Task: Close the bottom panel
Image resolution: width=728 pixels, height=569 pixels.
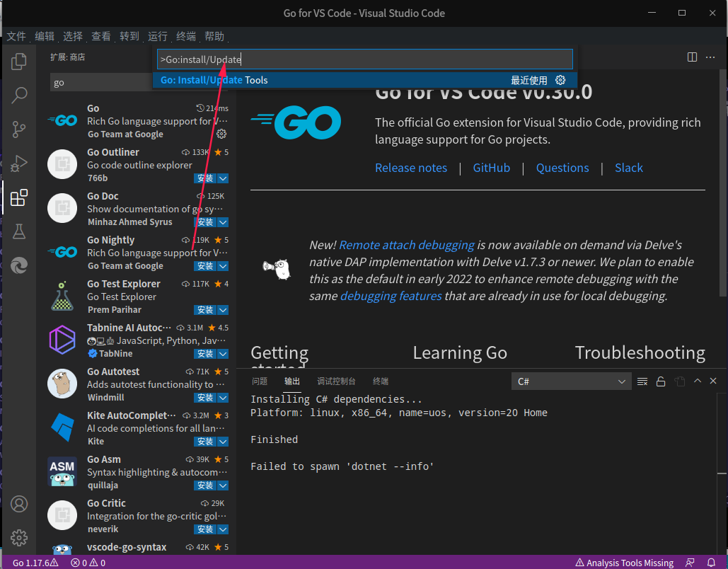Action: click(x=713, y=381)
